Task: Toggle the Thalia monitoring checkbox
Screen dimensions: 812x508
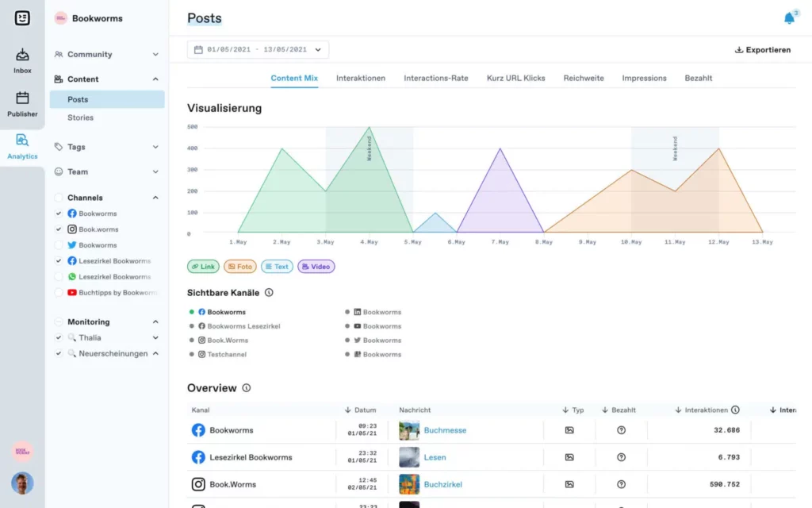Action: [59, 337]
